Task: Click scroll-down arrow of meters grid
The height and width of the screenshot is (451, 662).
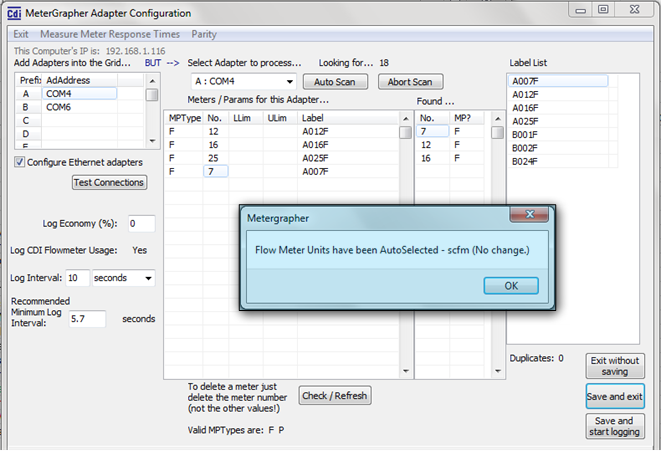Action: pos(406,371)
